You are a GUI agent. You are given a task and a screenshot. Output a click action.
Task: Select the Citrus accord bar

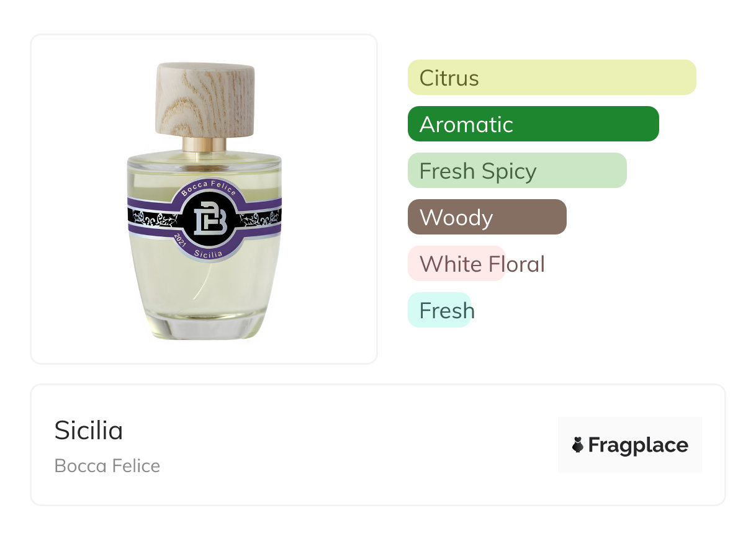551,78
